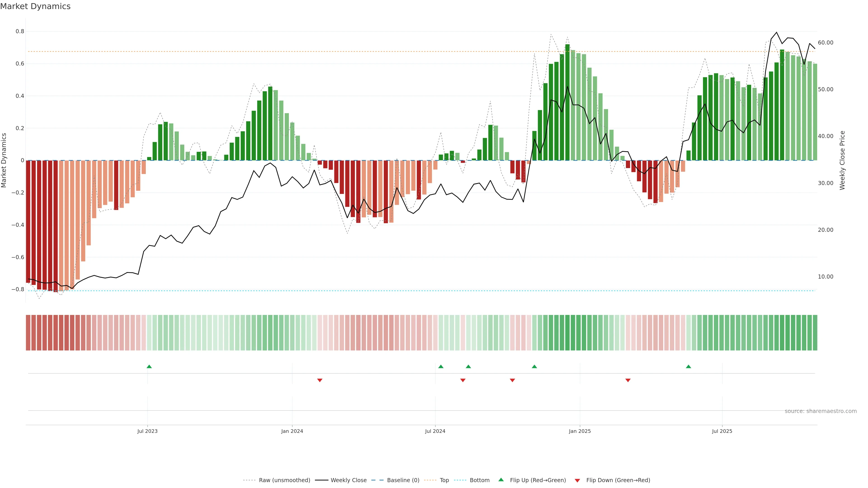Screen dimensions: 868x488
Task: Click the Market Dynamics chart title
Action: pos(35,6)
